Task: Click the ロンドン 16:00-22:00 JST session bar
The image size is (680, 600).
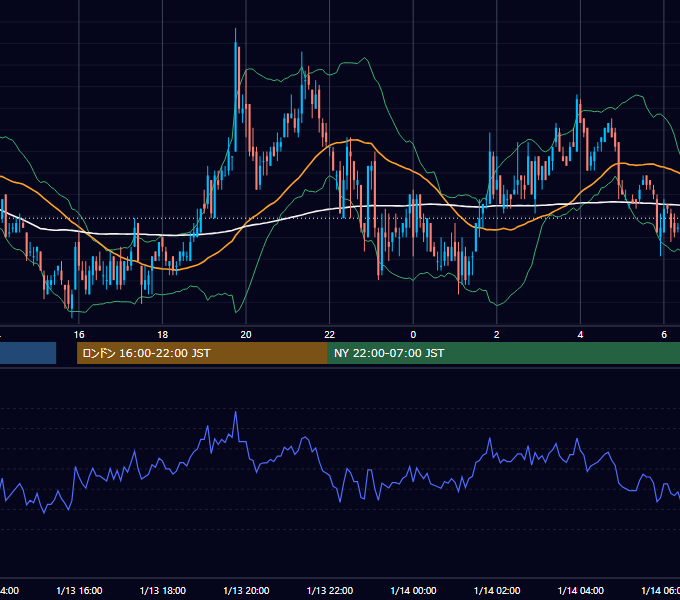Action: pyautogui.click(x=202, y=353)
